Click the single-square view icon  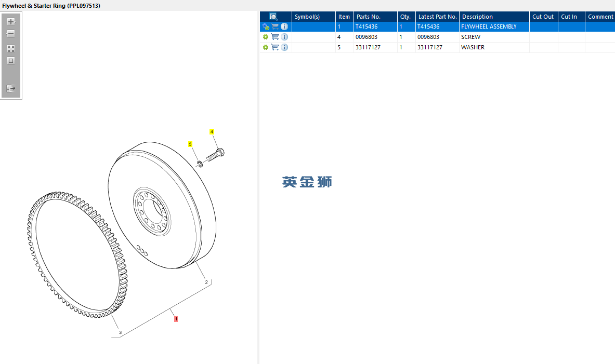point(11,61)
